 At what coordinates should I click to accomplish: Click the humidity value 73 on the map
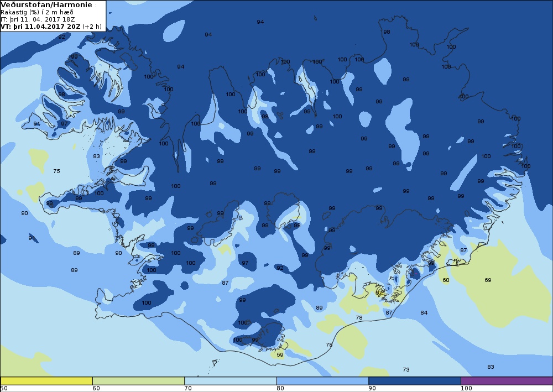pyautogui.click(x=406, y=369)
